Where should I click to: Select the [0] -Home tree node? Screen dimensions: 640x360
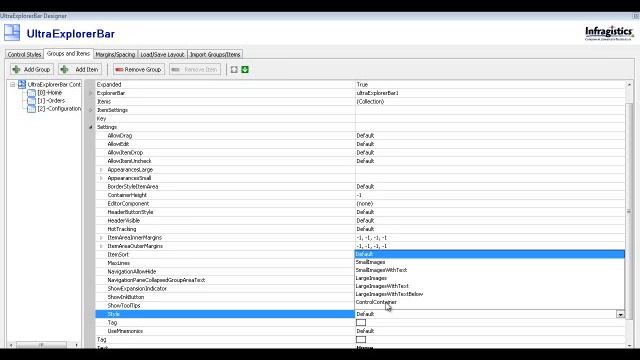[49, 93]
